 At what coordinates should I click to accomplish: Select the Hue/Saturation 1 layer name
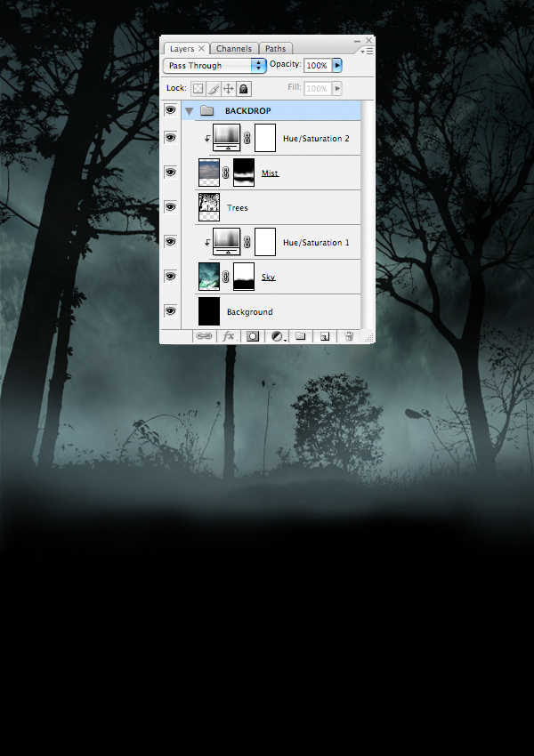(x=316, y=243)
